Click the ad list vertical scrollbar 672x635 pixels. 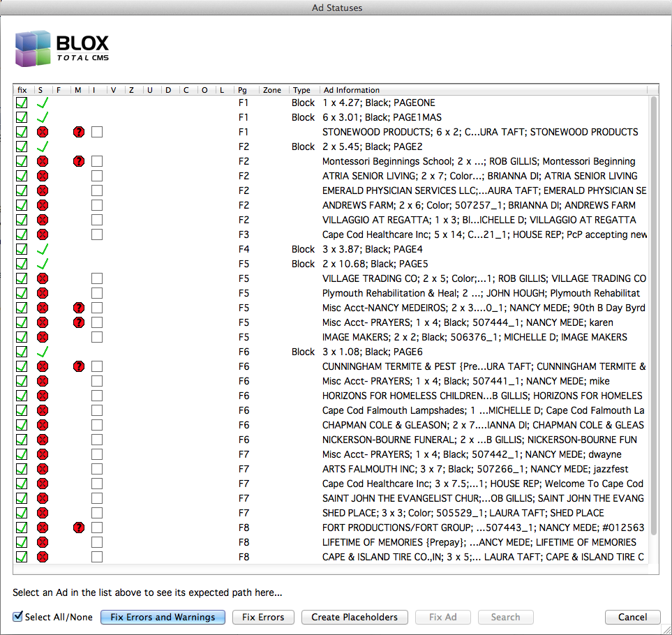point(654,315)
